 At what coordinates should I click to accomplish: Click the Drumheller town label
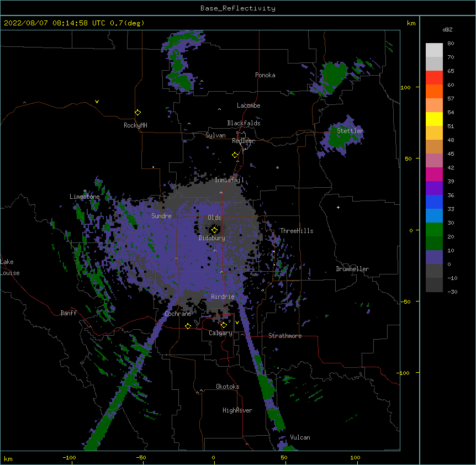click(352, 269)
